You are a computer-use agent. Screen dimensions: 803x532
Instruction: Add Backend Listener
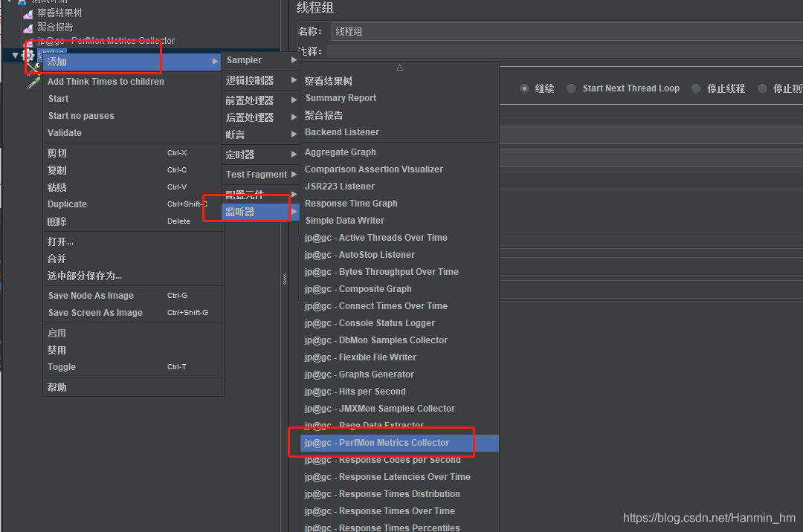coord(399,132)
